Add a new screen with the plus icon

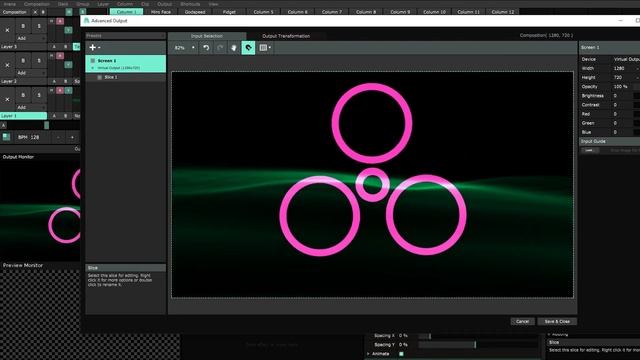click(93, 47)
